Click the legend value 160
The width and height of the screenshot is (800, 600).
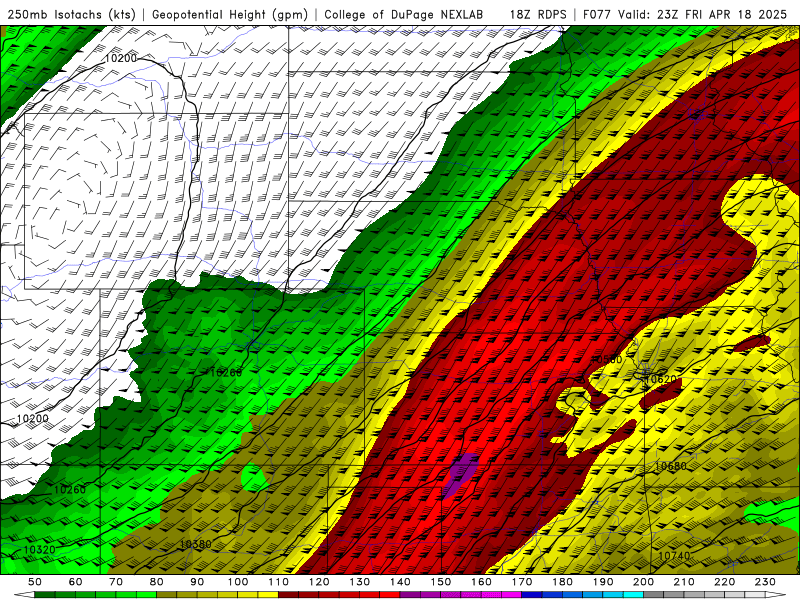481,582
